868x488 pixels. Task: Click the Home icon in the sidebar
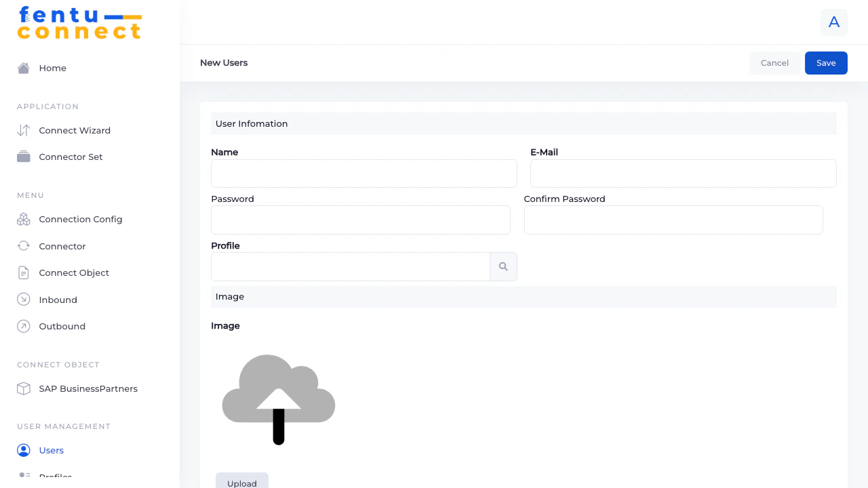(23, 68)
